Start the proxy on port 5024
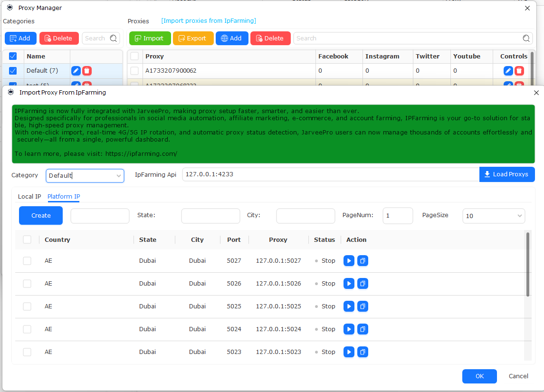This screenshot has width=544, height=392. click(x=349, y=329)
